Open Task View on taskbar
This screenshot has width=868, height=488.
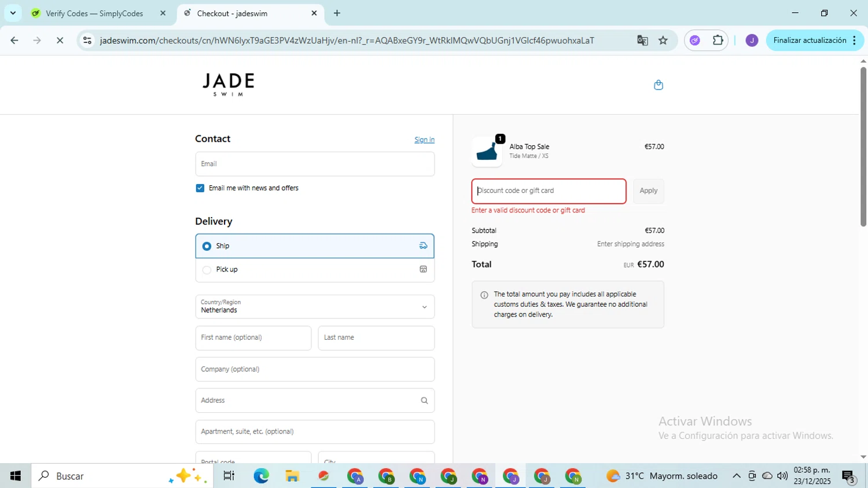(229, 476)
